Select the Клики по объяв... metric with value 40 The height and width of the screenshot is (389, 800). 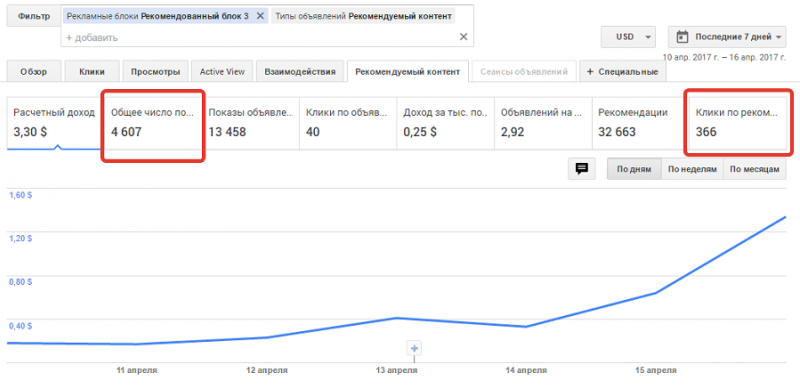(348, 123)
